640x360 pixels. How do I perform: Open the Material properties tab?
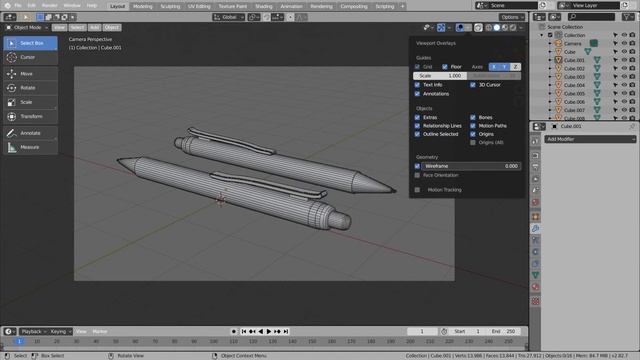pyautogui.click(x=536, y=287)
